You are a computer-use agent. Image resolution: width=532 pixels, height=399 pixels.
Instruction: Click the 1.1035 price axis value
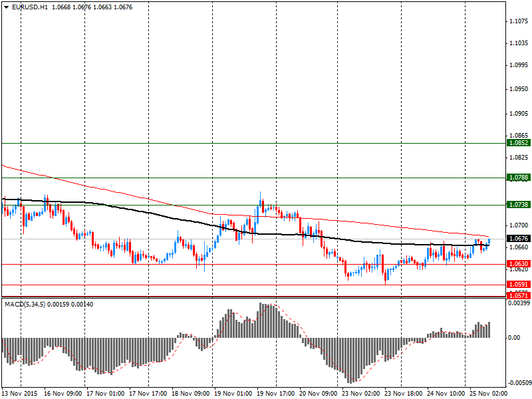(x=519, y=43)
